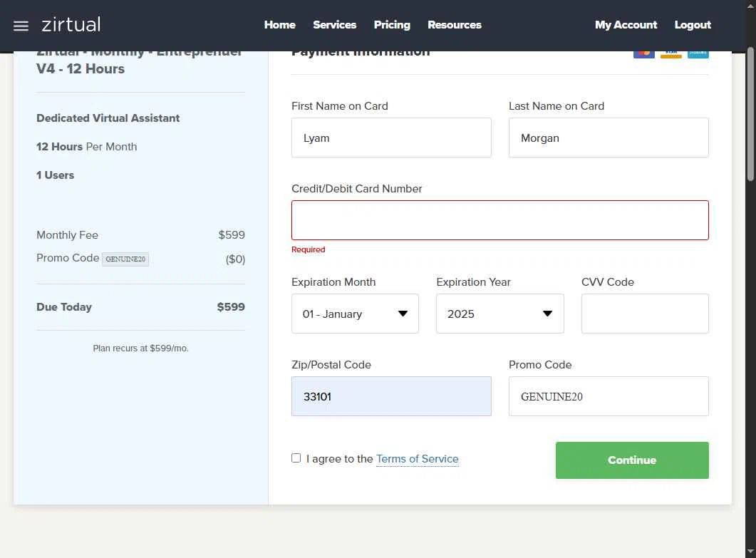Image resolution: width=756 pixels, height=558 pixels.
Task: Edit the Promo Code input field
Action: tap(609, 396)
